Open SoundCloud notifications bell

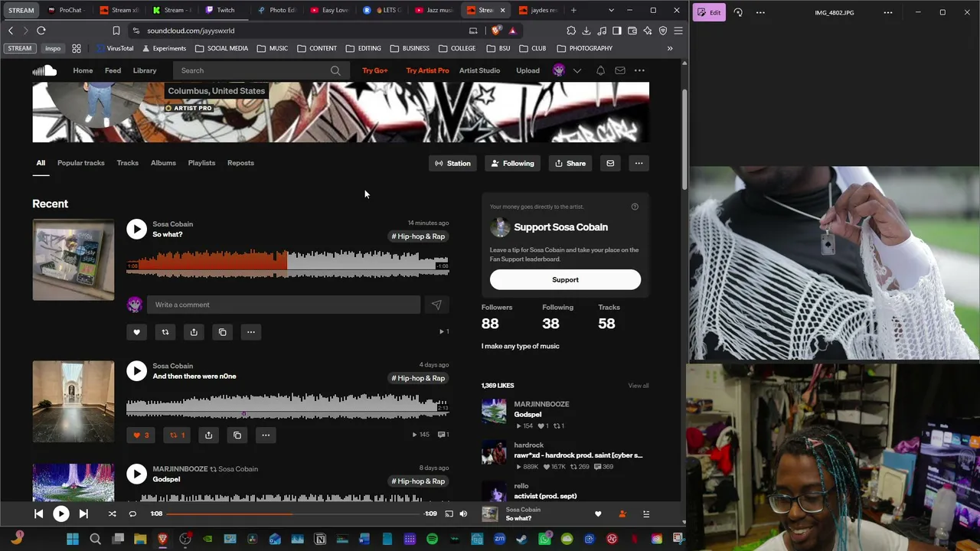click(600, 70)
